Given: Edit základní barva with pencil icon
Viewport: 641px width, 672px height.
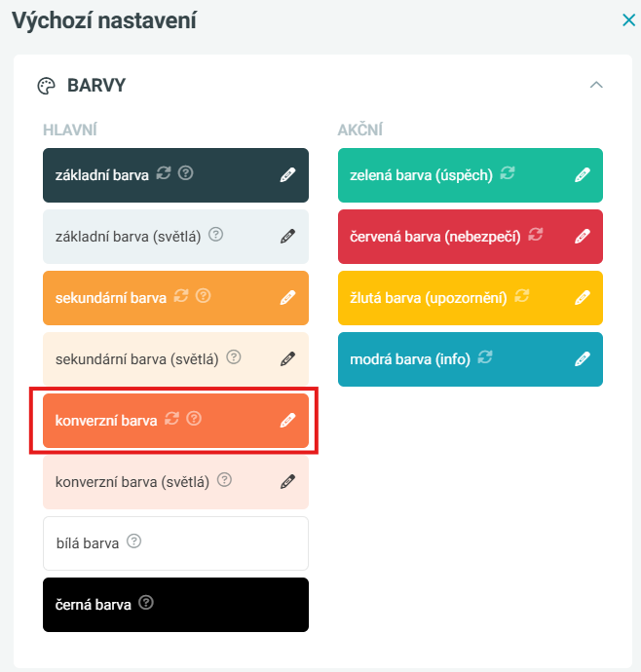Looking at the screenshot, I should [287, 175].
